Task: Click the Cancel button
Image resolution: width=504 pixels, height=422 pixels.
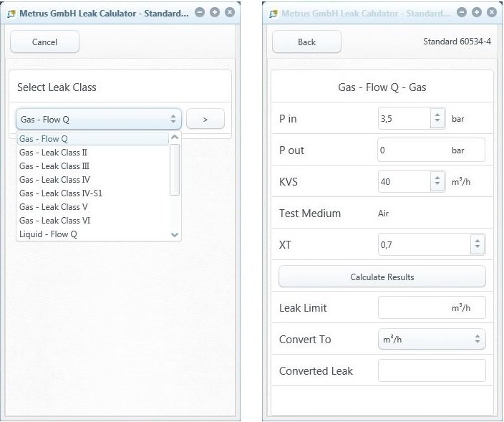Action: [x=44, y=42]
